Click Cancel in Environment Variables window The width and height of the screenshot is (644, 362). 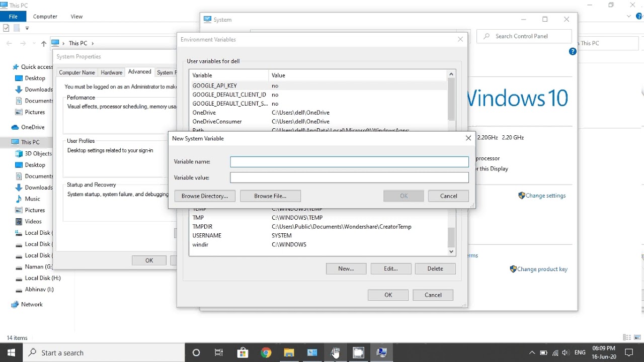pyautogui.click(x=433, y=295)
